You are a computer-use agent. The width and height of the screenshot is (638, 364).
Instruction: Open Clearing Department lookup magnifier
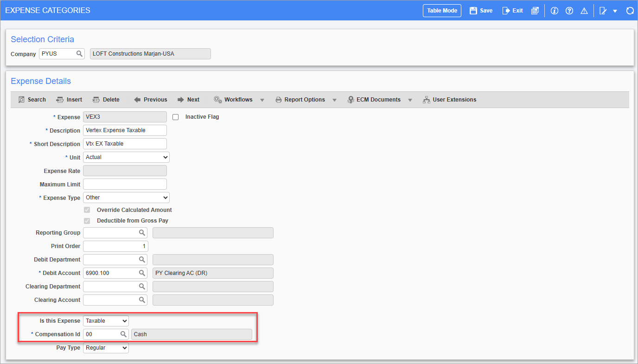point(142,287)
